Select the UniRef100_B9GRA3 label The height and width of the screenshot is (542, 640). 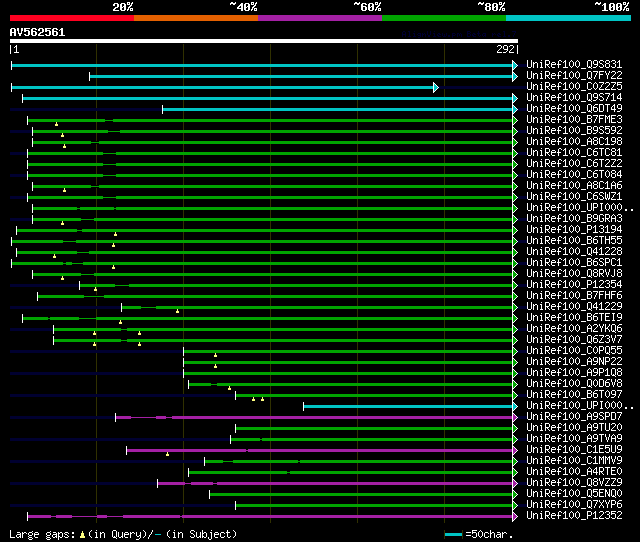[x=574, y=218]
